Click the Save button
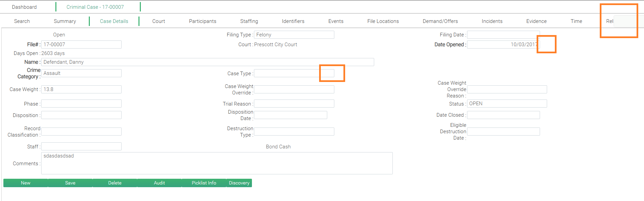Viewport: 644px width, 201px height. tap(70, 183)
